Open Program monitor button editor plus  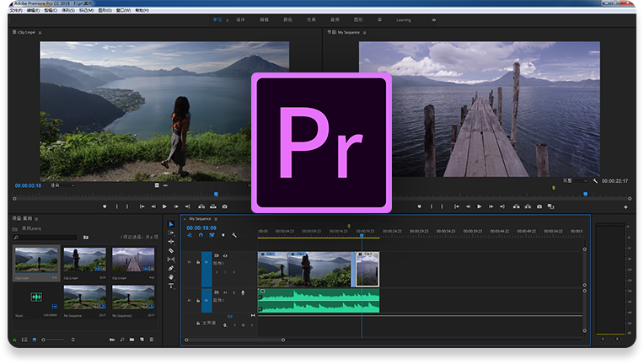tap(625, 207)
